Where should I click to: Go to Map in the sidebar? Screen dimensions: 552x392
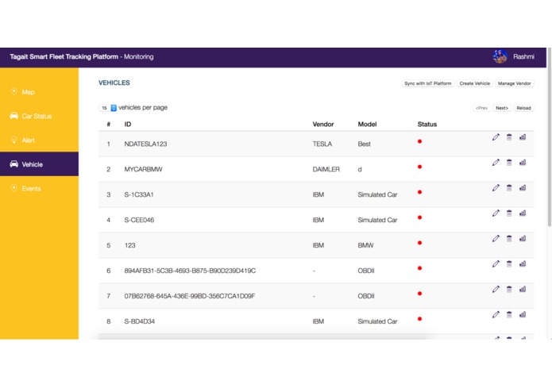point(39,92)
